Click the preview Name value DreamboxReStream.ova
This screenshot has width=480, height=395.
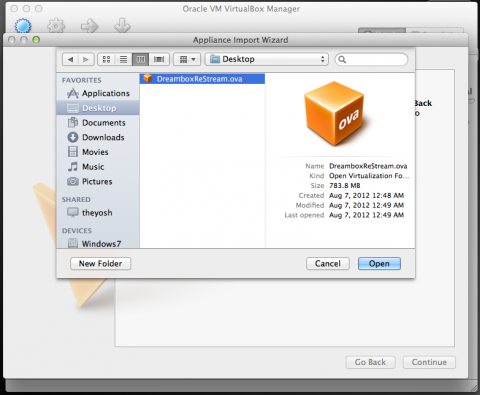[x=368, y=166]
